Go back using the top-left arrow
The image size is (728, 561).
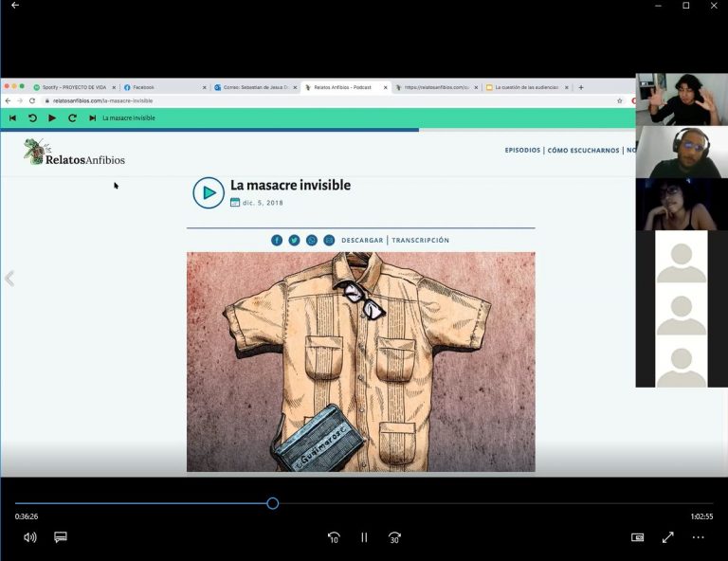click(14, 6)
